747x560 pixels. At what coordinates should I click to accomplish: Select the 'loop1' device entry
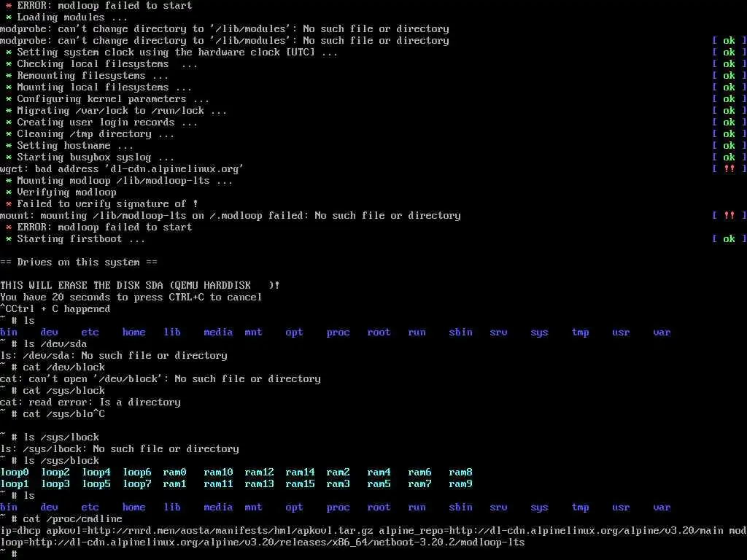point(15,484)
